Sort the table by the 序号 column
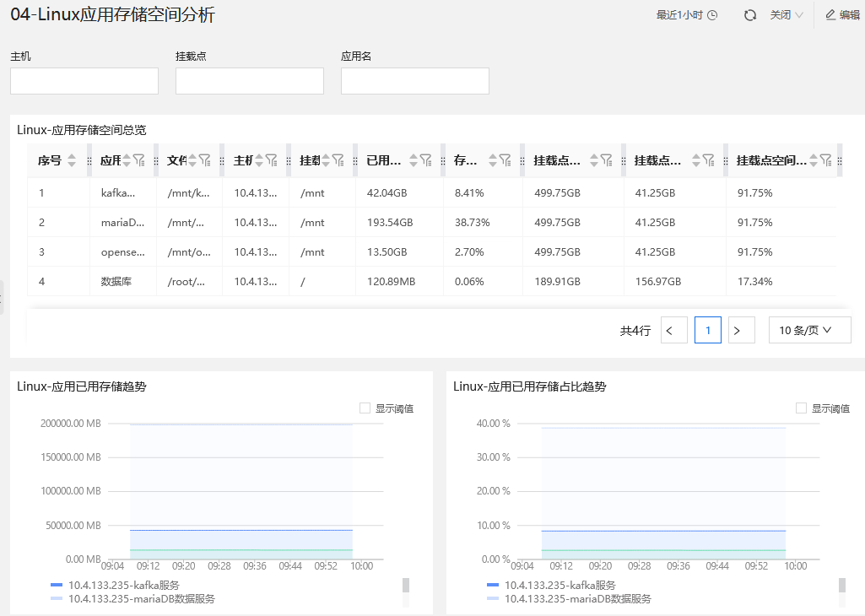865x616 pixels. click(72, 160)
